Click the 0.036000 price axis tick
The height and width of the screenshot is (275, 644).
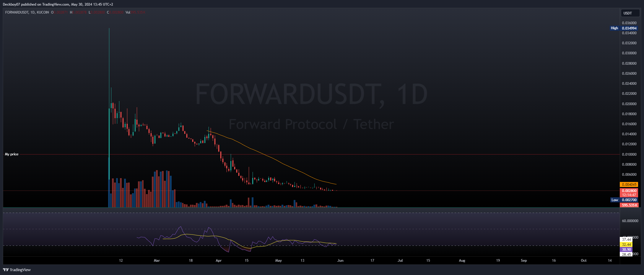[x=629, y=23]
